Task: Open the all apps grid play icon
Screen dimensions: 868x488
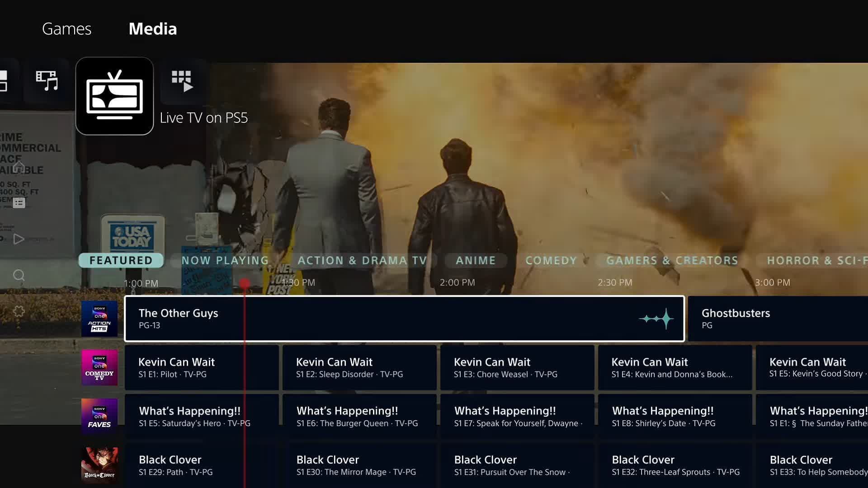Action: coord(183,81)
